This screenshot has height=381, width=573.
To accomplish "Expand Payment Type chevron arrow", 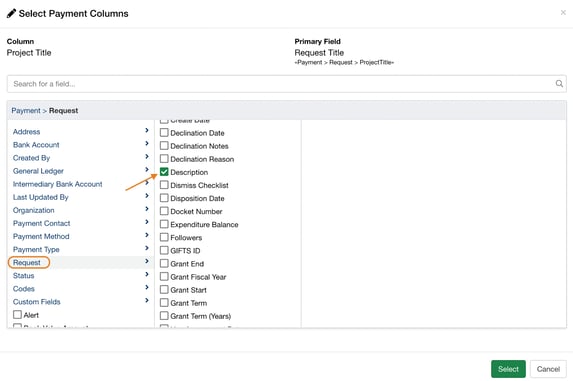I will (x=147, y=248).
